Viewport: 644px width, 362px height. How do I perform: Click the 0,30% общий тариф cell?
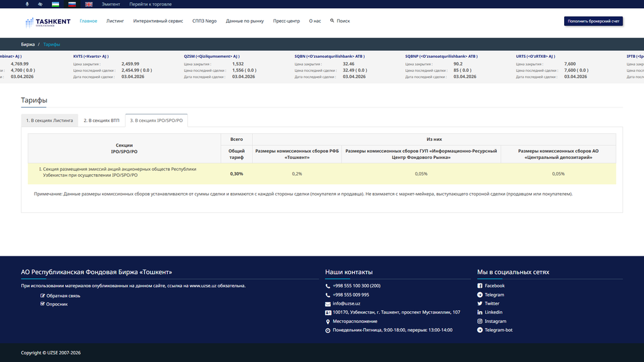click(x=236, y=173)
